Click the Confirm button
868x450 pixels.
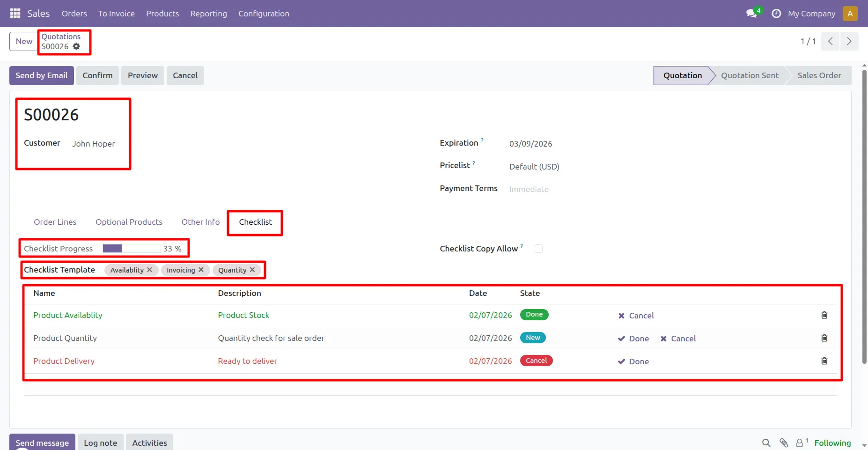97,75
